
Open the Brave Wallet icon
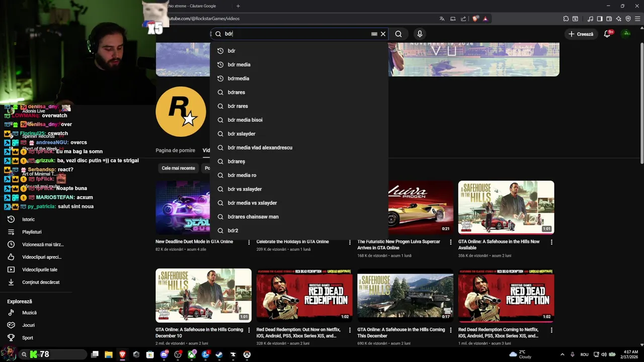point(609,19)
